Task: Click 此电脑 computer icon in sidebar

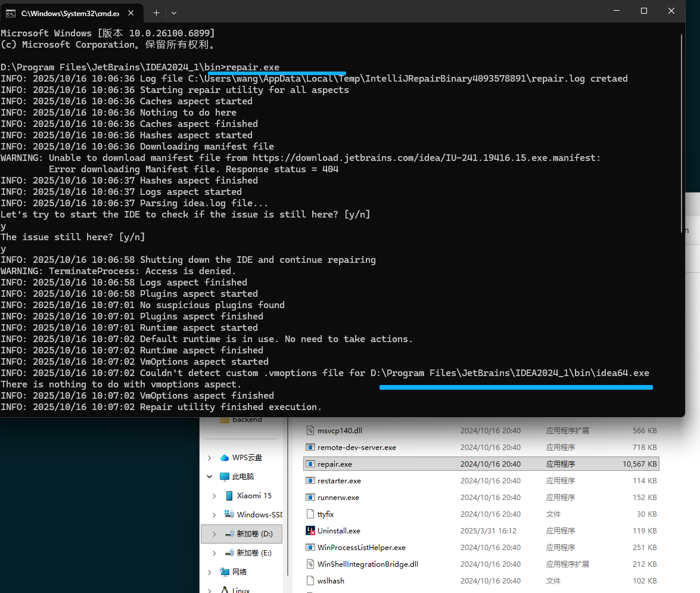Action: tap(225, 476)
